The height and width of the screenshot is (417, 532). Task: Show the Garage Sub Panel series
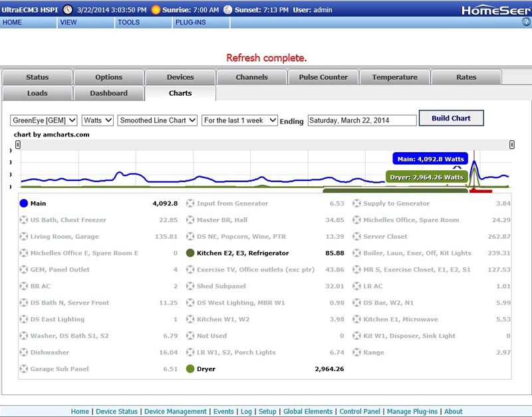pyautogui.click(x=24, y=369)
